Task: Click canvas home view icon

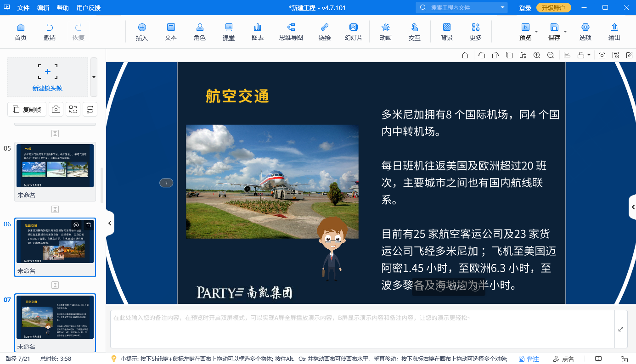Action: [x=465, y=55]
